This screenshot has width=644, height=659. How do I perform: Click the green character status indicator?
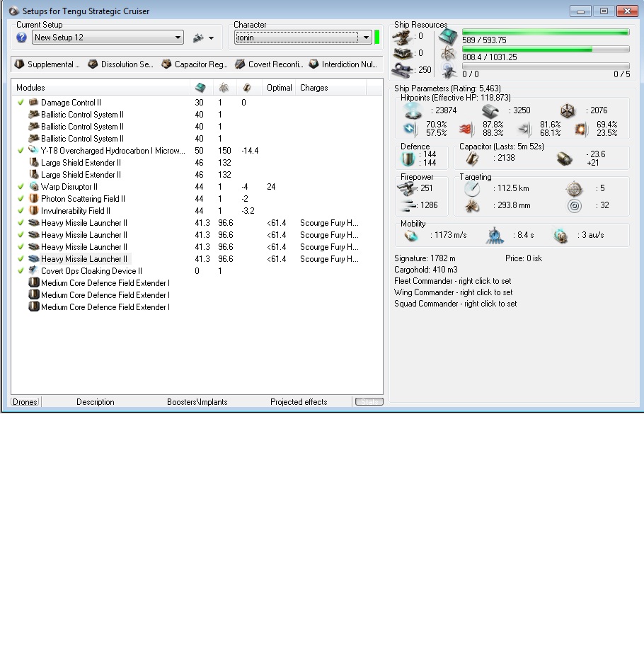(376, 37)
